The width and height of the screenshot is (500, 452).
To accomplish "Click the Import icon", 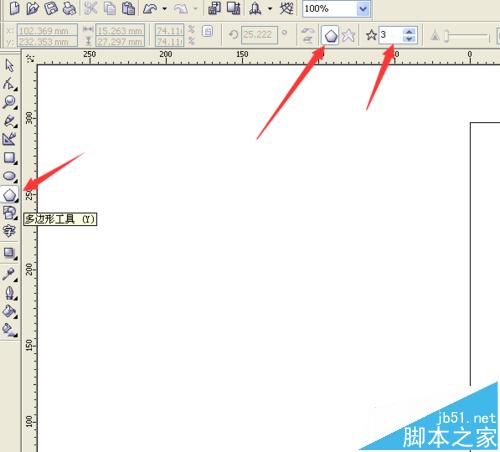I will click(214, 8).
